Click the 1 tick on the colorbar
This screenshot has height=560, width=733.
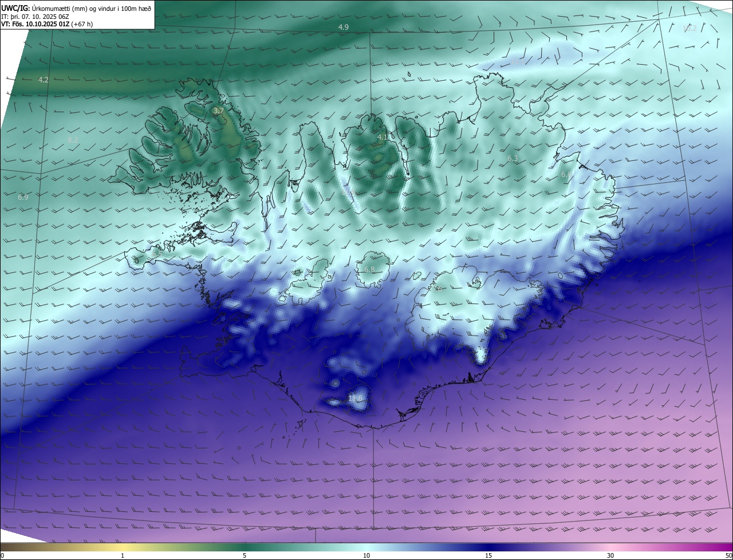tap(123, 555)
